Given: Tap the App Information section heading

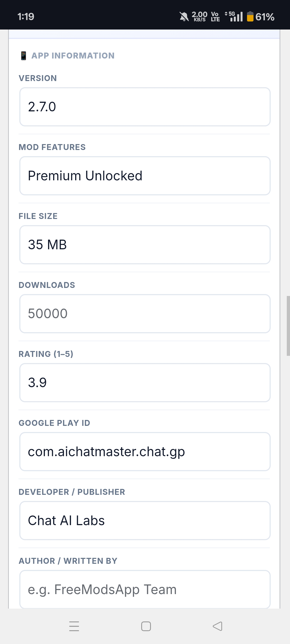Looking at the screenshot, I should click(x=73, y=56).
